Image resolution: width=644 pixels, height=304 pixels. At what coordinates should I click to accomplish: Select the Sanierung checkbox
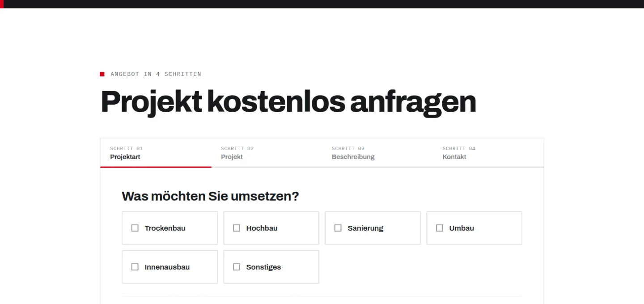[338, 228]
